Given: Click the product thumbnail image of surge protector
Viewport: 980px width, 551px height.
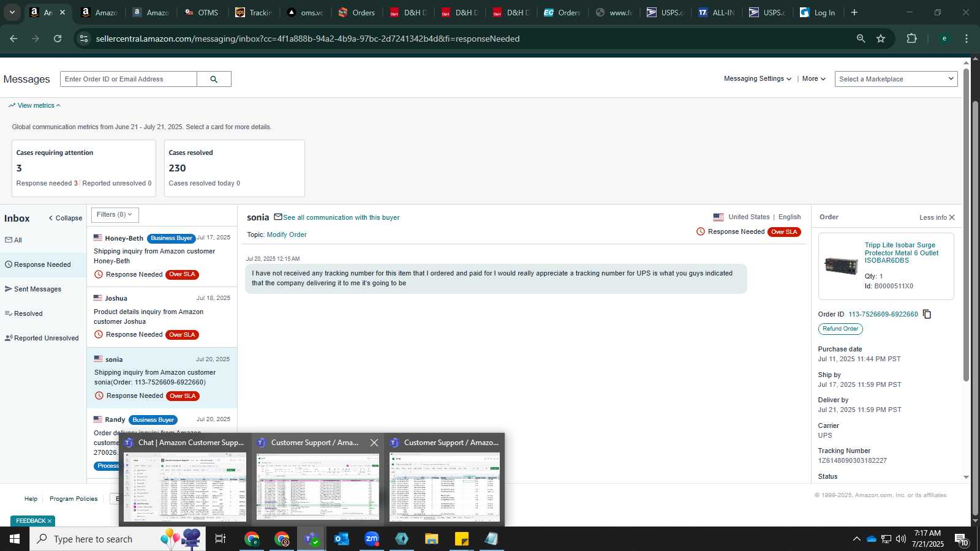Looking at the screenshot, I should [x=841, y=266].
